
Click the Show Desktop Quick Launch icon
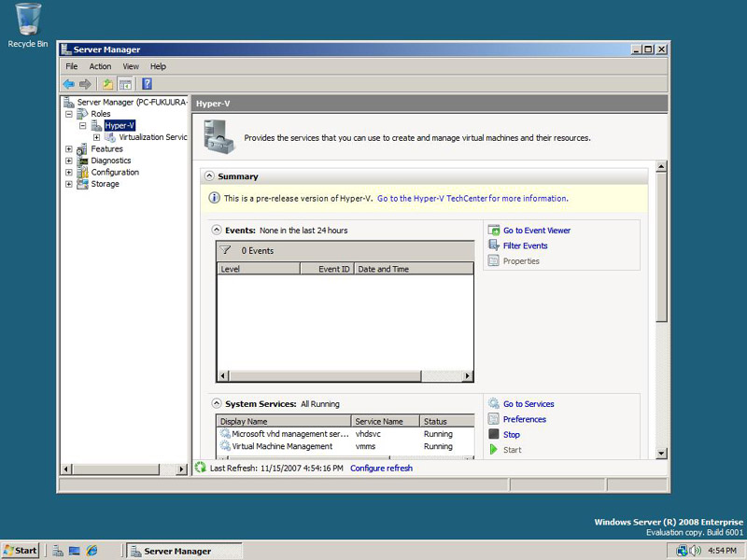(x=75, y=551)
